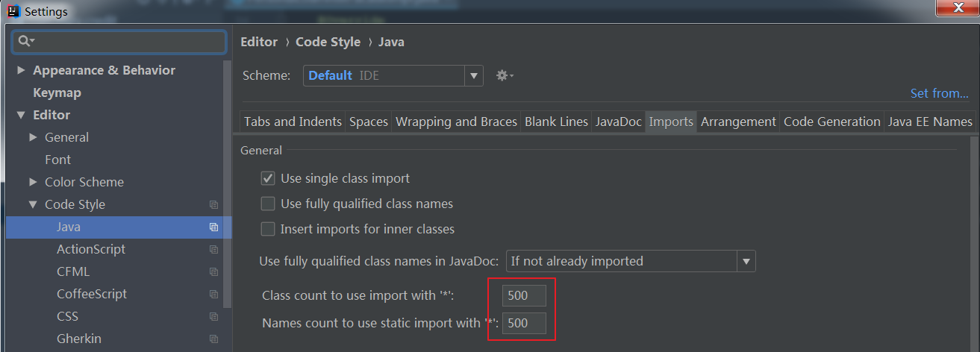Open the Code Generation tab

(x=831, y=122)
